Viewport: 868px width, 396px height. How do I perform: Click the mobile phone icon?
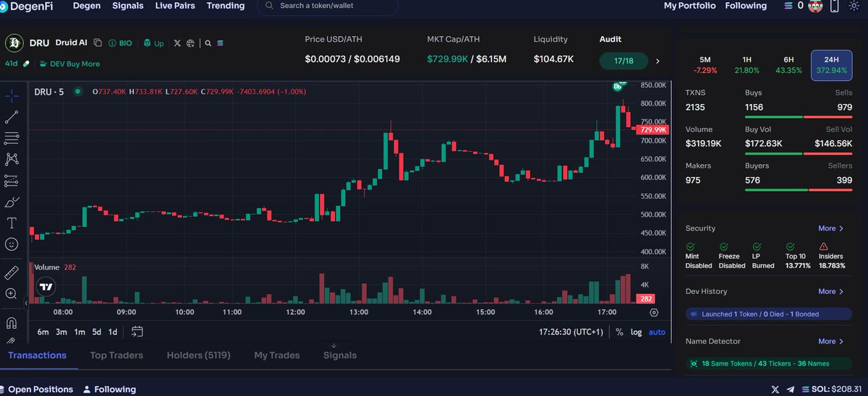click(835, 6)
